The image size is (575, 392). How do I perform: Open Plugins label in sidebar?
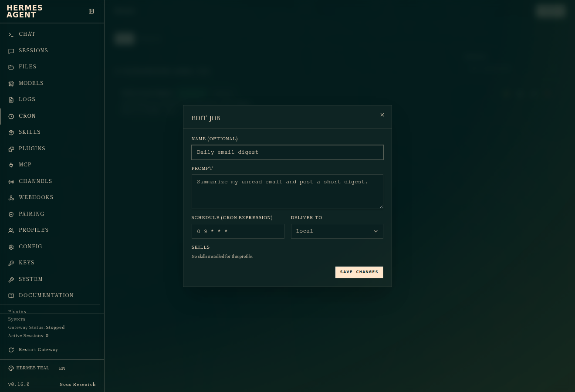click(x=32, y=149)
